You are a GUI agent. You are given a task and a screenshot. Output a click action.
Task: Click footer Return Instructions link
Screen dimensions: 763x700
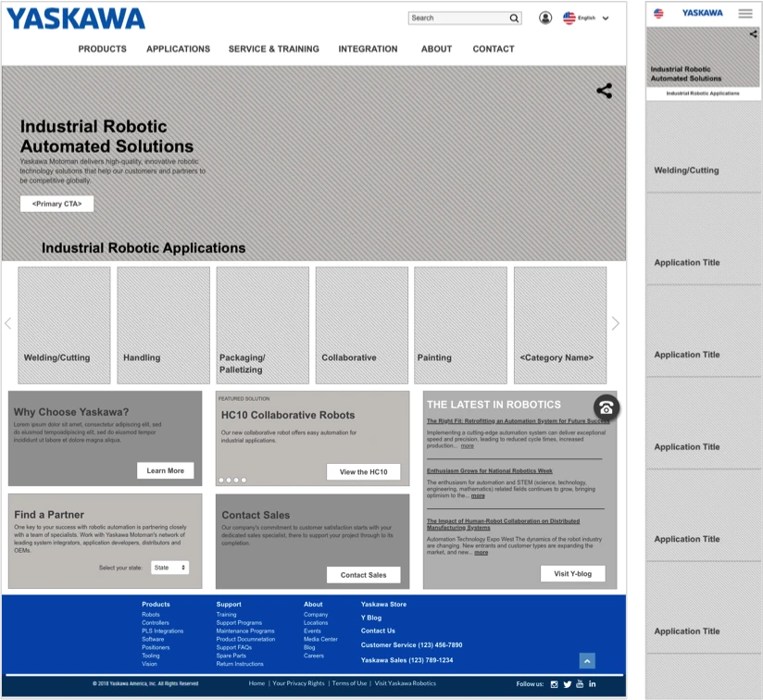click(240, 664)
